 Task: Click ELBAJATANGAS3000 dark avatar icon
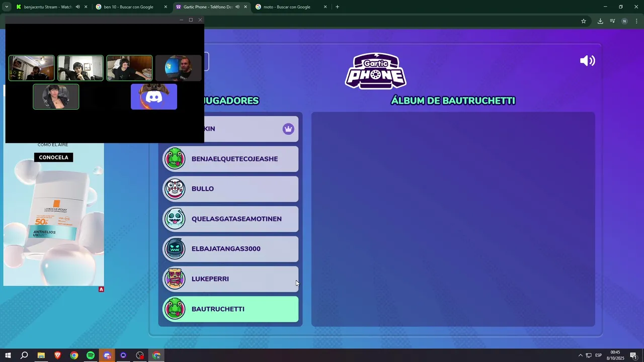[175, 249]
